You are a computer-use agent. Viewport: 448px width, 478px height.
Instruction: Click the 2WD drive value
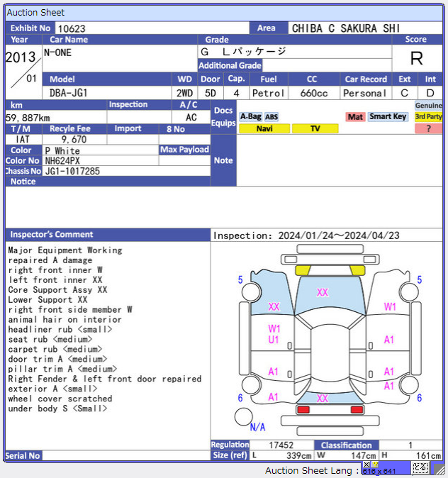184,93
